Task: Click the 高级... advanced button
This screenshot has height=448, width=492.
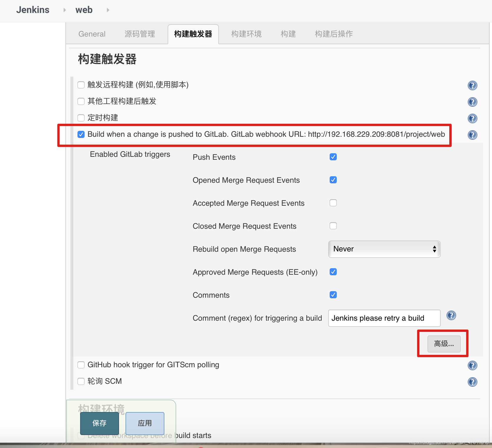Action: coord(444,344)
